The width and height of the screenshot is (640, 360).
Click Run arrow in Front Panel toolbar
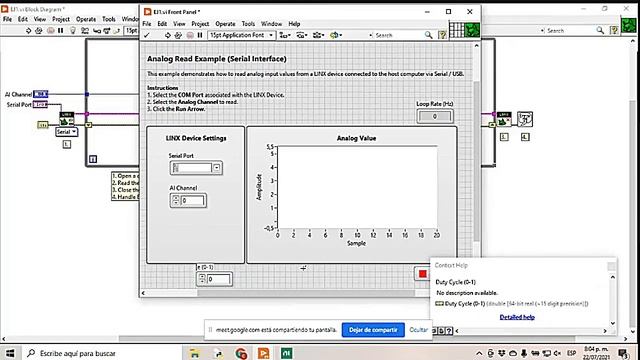pyautogui.click(x=168, y=36)
